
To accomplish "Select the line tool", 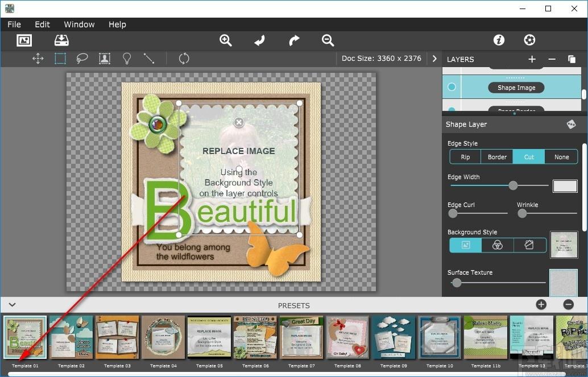I will coord(149,59).
